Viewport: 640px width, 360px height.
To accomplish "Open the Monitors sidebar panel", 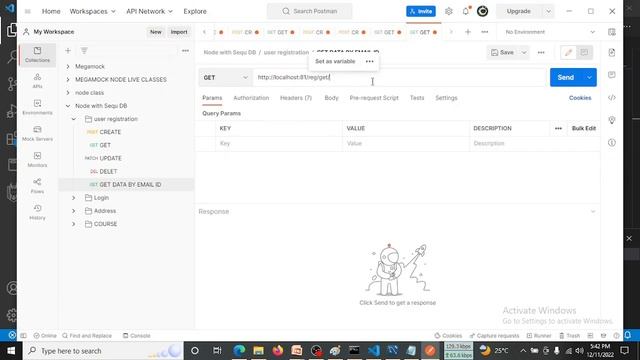I will pyautogui.click(x=37, y=159).
